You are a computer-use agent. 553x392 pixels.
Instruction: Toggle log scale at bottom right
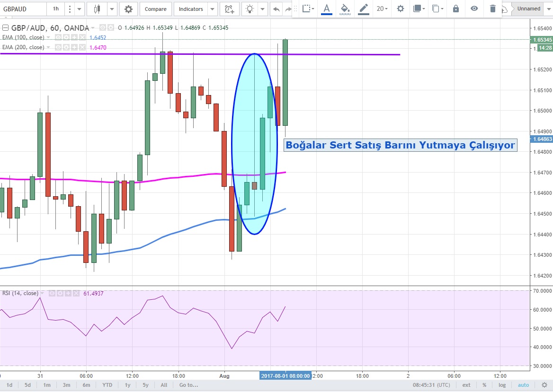pyautogui.click(x=502, y=385)
